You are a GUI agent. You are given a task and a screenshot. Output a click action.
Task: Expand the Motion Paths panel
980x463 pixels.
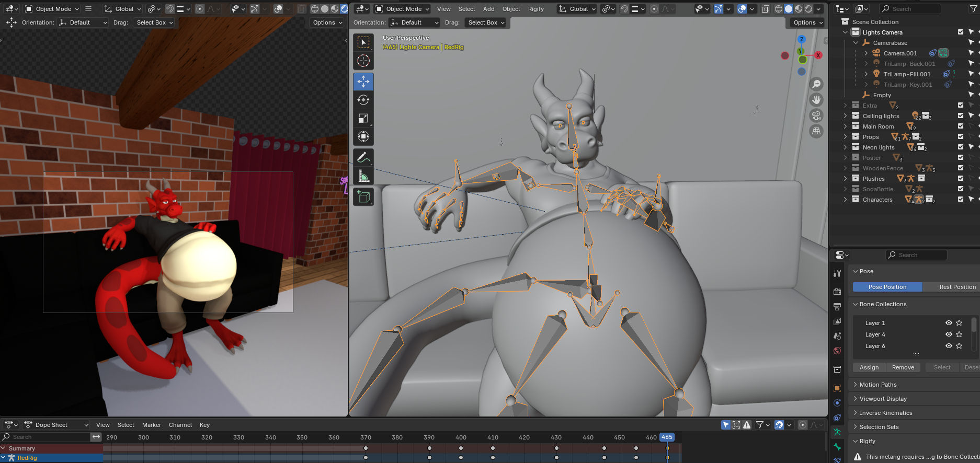tap(878, 385)
